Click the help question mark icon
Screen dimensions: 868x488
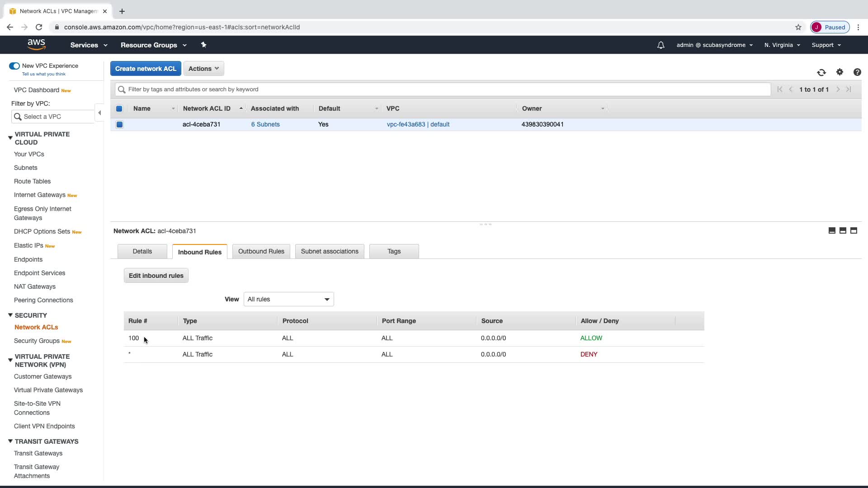point(857,72)
